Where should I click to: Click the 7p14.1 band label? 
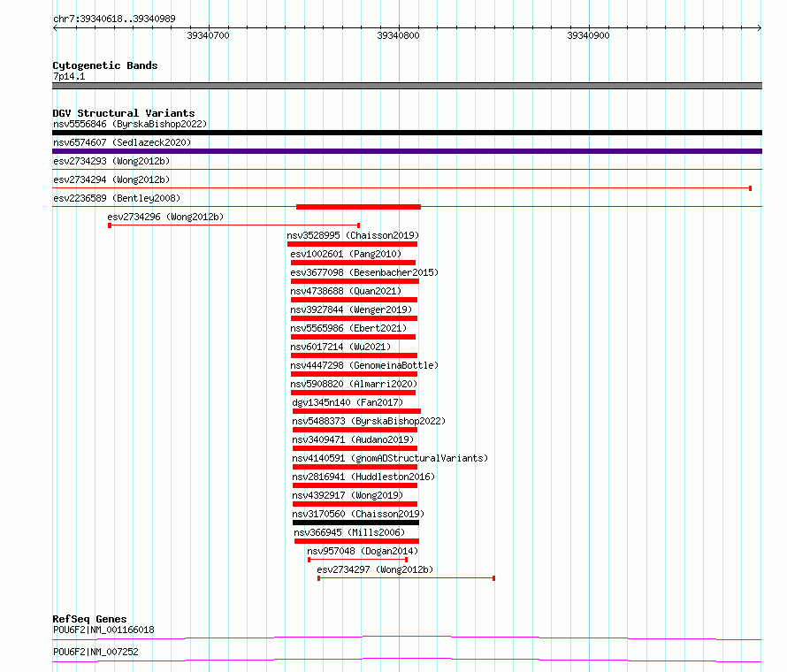click(69, 76)
